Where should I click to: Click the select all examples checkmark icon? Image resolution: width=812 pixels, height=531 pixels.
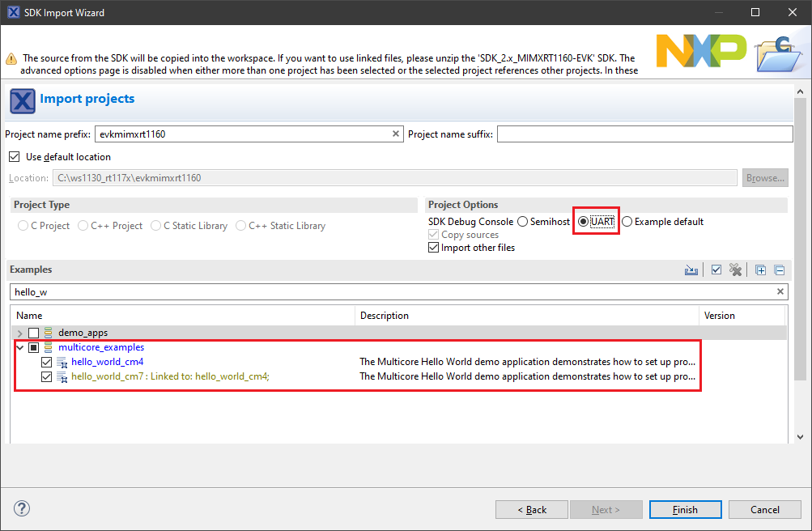[716, 270]
